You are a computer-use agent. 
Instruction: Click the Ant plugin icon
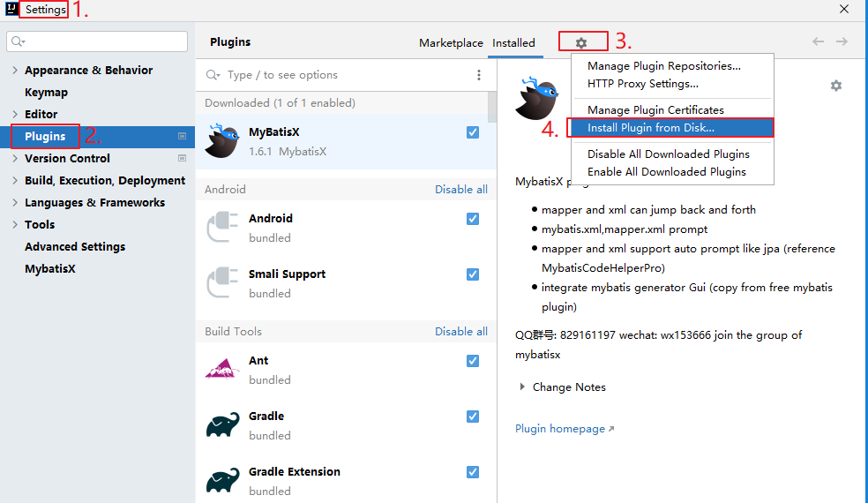pyautogui.click(x=222, y=369)
